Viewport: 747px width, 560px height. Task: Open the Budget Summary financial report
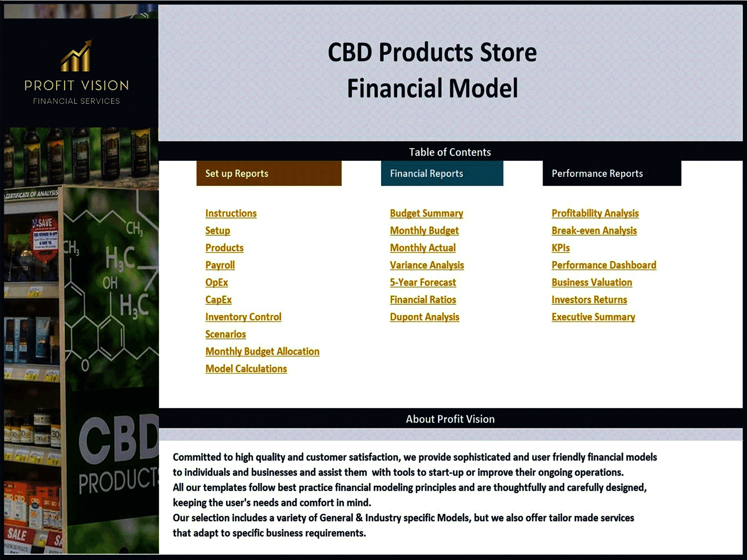click(426, 213)
